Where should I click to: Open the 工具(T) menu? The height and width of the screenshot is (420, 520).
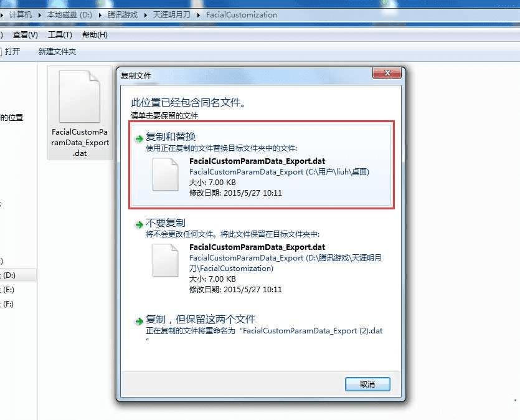click(60, 34)
